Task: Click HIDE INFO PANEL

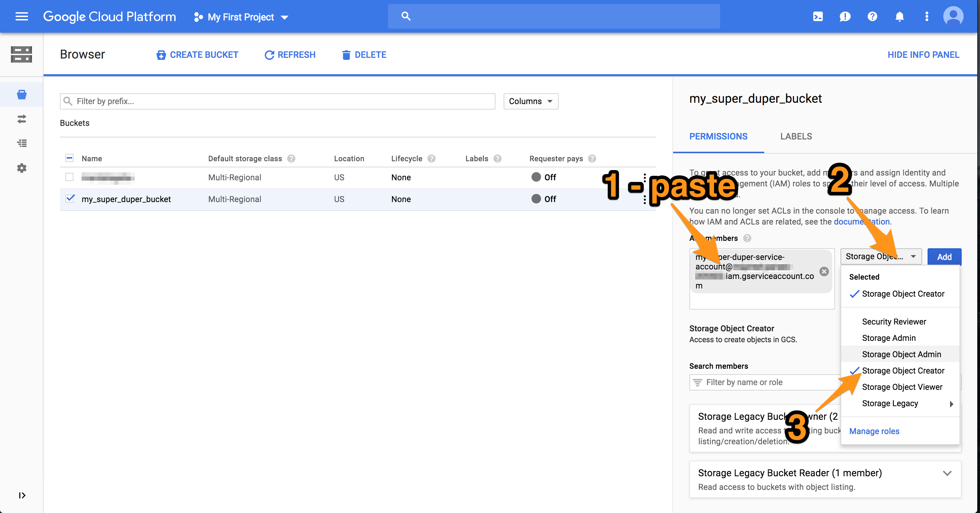Action: click(x=923, y=55)
